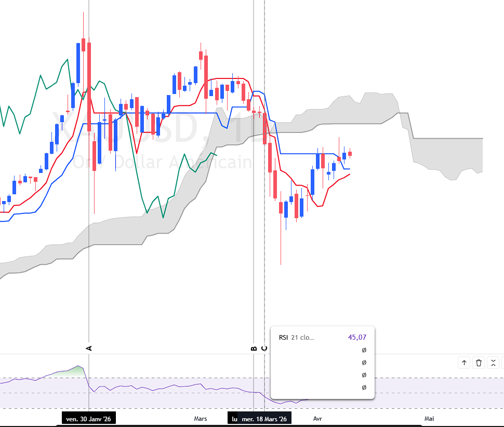Image resolution: width=504 pixels, height=427 pixels.
Task: Click the "ven. 30 Janv '26" date label
Action: tap(88, 419)
